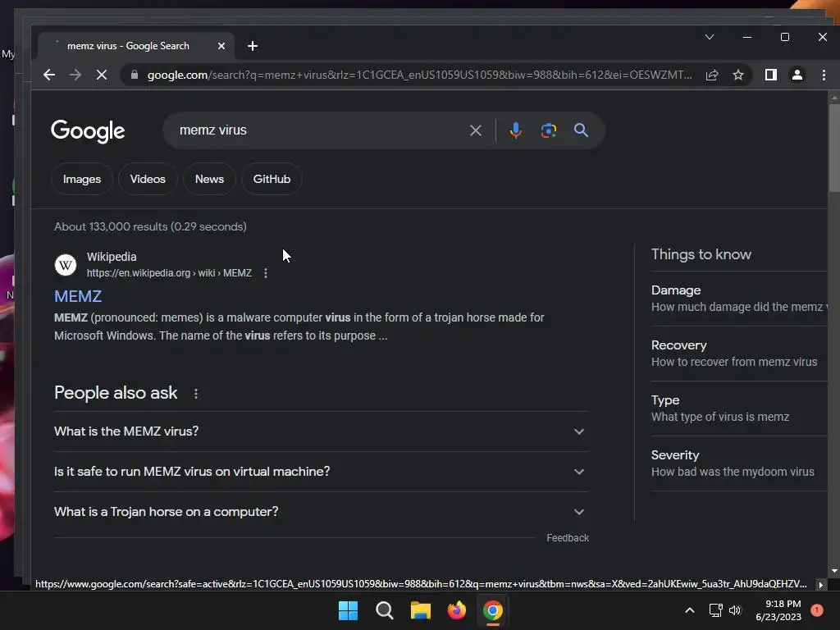Expand 'Is it safe to run MEMZ virus' question

pos(321,472)
